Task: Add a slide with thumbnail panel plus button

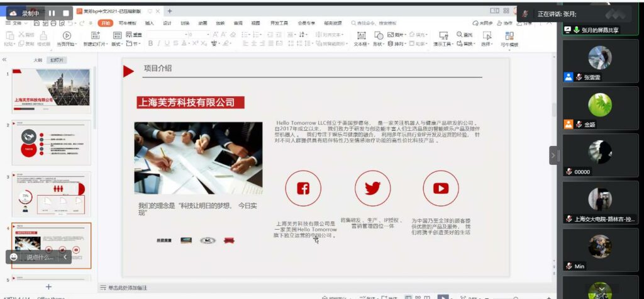Action: (48, 286)
